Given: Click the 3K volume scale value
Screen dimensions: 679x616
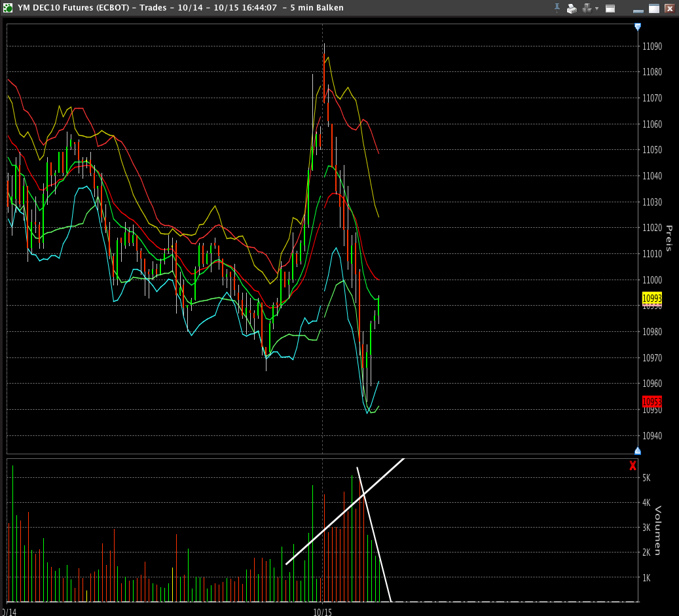Looking at the screenshot, I should pos(646,527).
